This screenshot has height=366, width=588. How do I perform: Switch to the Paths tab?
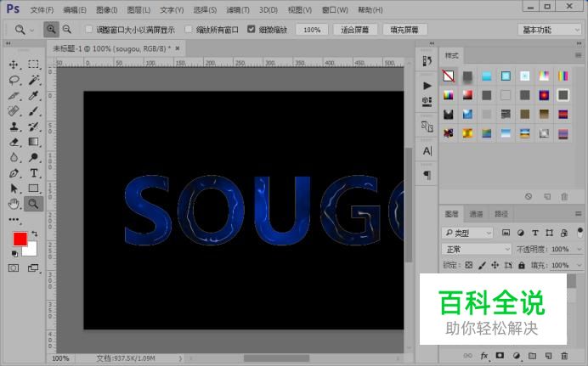point(501,214)
